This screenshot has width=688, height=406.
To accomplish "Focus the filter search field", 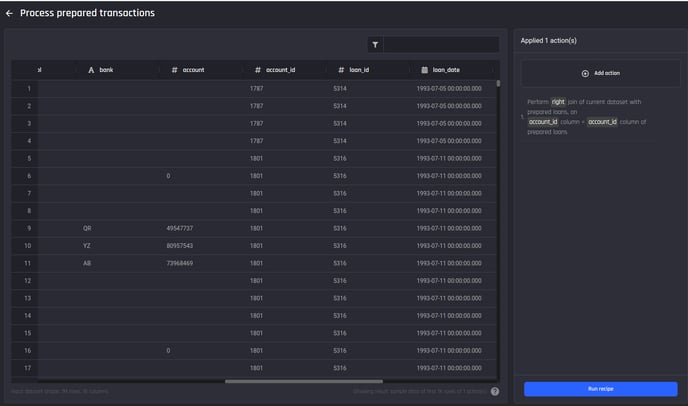I will tap(441, 45).
